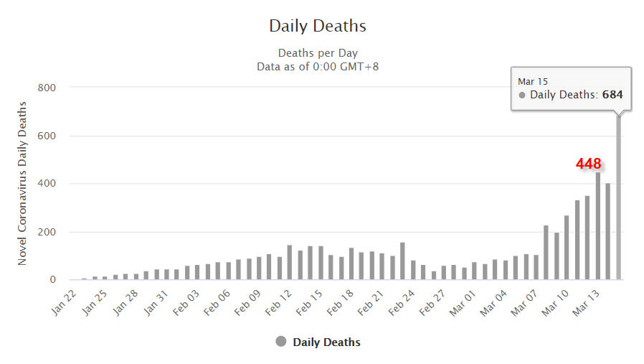Click the "Daily Deaths" chart title
Image resolution: width=644 pixels, height=364 pixels.
coord(318,27)
